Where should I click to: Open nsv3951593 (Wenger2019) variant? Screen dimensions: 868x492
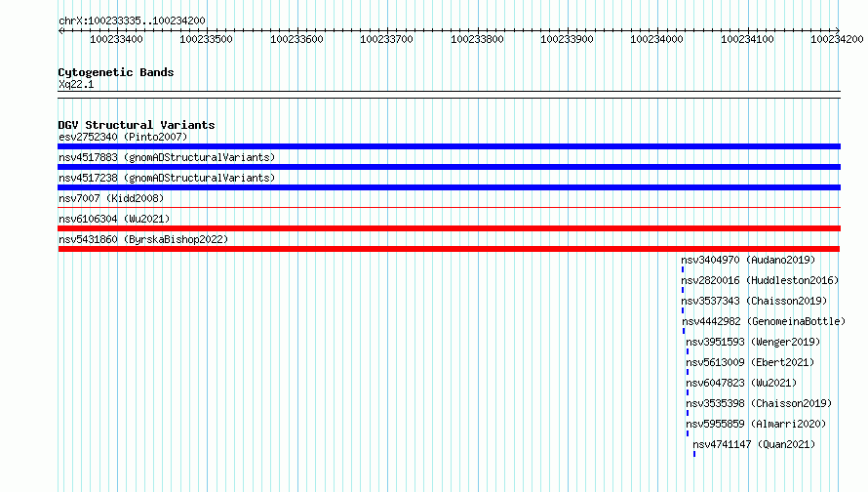[x=753, y=342]
